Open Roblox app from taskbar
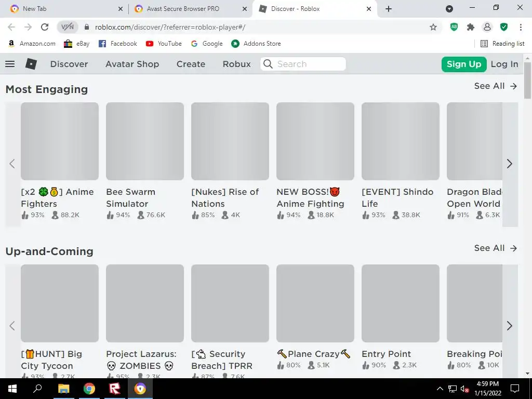The width and height of the screenshot is (532, 399). click(x=115, y=389)
